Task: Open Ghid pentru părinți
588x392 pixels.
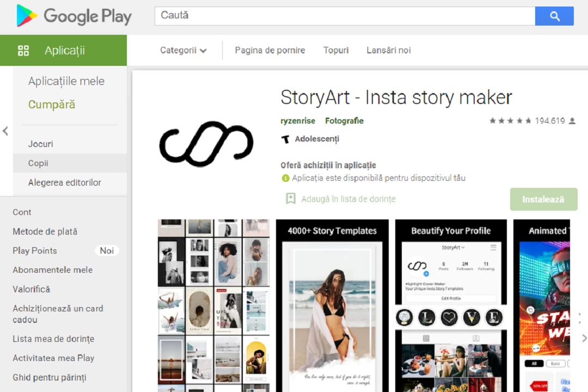Action: coord(50,377)
